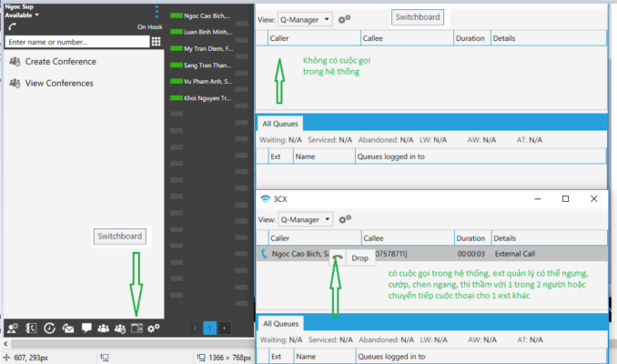
Task: Click the handset call icon under Available
Action: tap(11, 27)
